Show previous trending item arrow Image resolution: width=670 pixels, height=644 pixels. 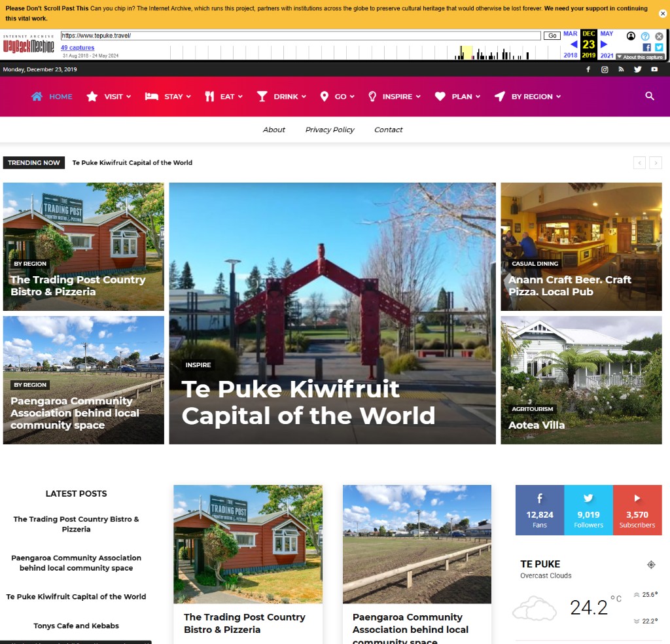tap(639, 163)
